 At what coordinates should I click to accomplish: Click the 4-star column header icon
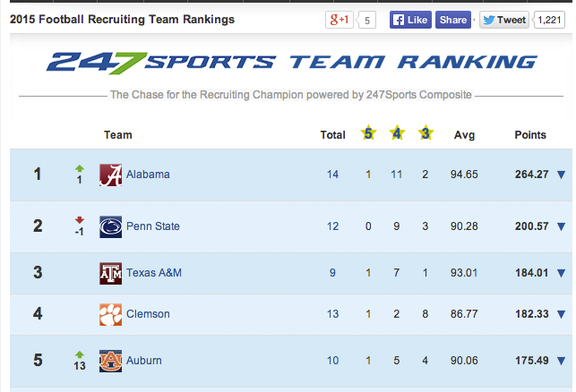pyautogui.click(x=397, y=134)
